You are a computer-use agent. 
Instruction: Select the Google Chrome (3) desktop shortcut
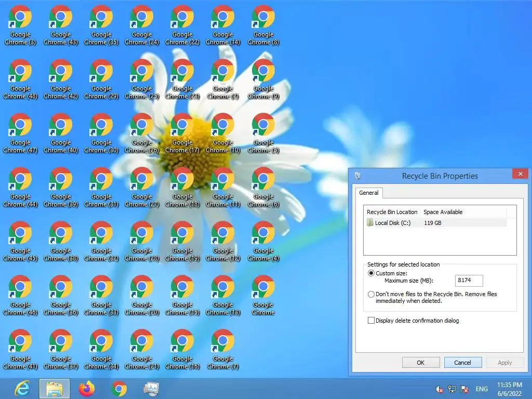point(20,25)
